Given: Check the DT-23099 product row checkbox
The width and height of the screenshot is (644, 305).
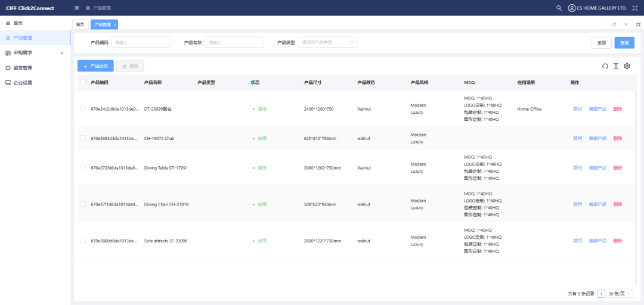Looking at the screenshot, I should click(x=83, y=109).
